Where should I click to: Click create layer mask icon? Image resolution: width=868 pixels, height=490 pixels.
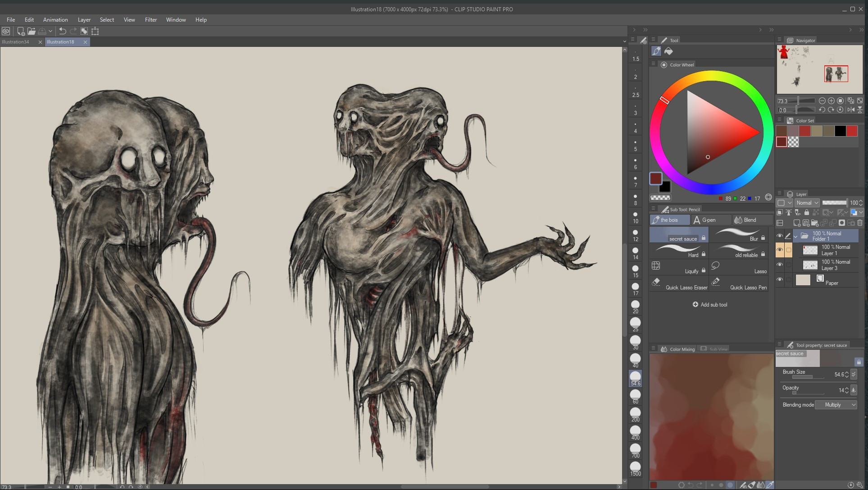(841, 223)
